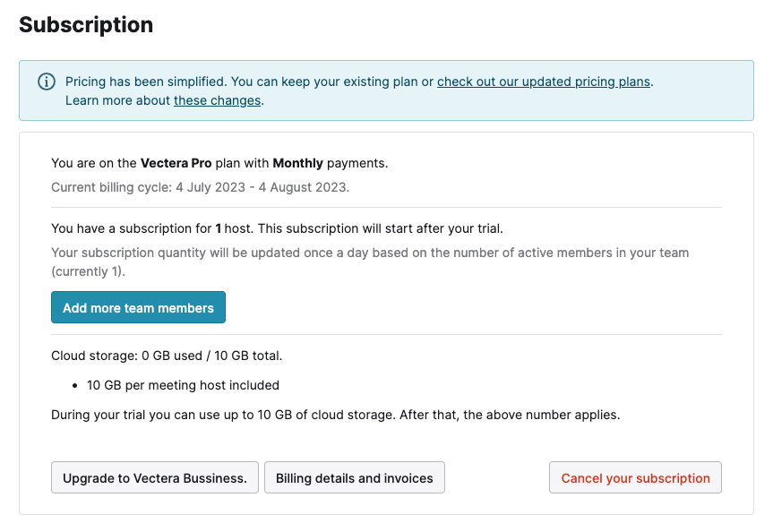Image resolution: width=773 pixels, height=532 pixels.
Task: Click Cancel your subscription
Action: [x=635, y=477]
